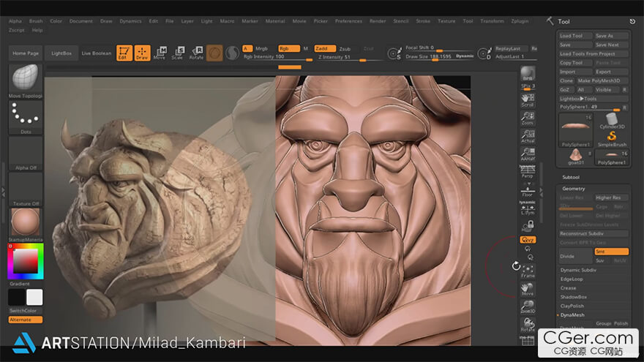The height and width of the screenshot is (362, 644).
Task: Click the Rotate view icon
Action: [528, 325]
